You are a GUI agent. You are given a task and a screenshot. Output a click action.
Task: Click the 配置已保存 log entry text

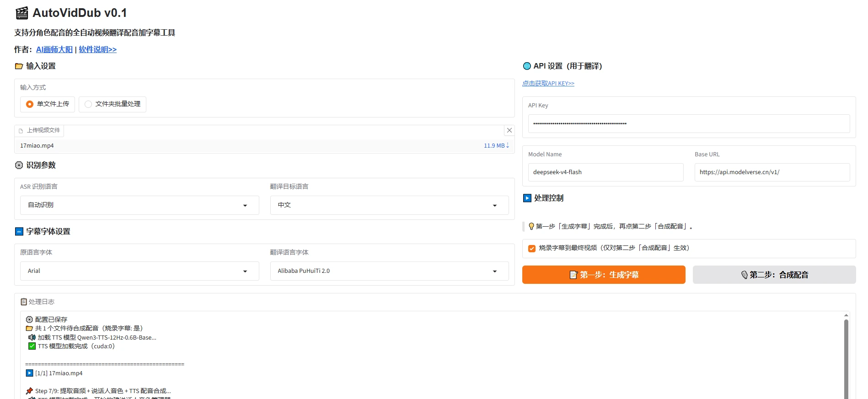point(51,319)
